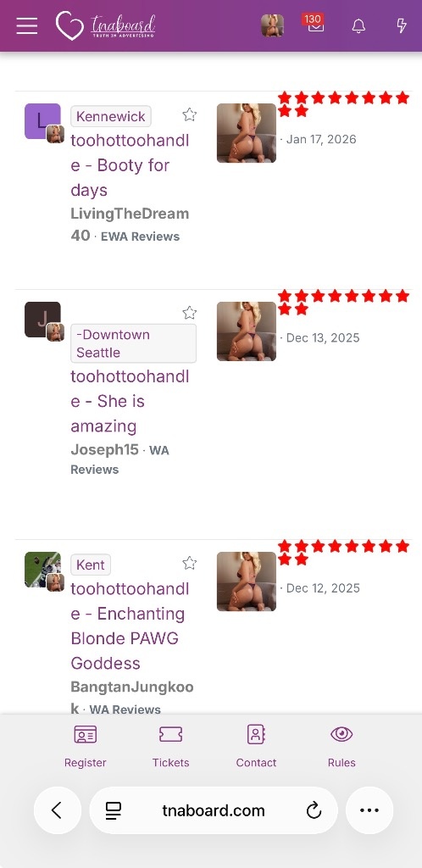
Task: Select the Downtown Seattle location tag
Action: pyautogui.click(x=133, y=343)
